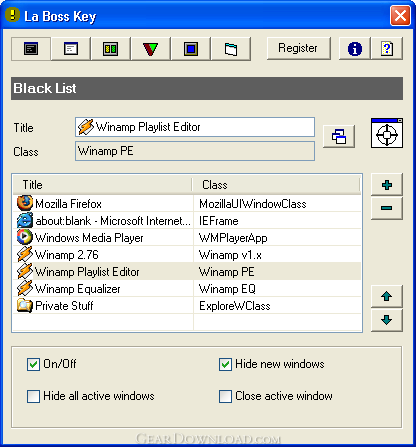Open the blue info about icon
The image size is (416, 447).
(355, 49)
